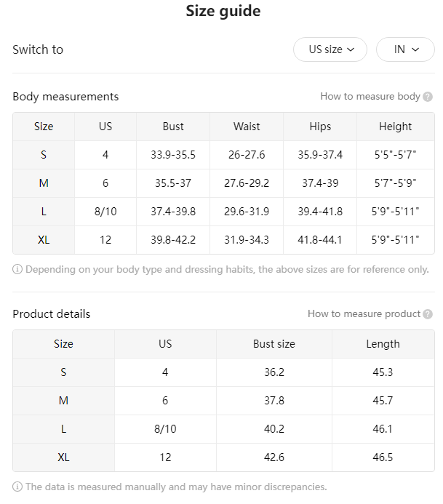This screenshot has height=504, width=443.
Task: Select the Bust column header in body measurements
Action: [x=173, y=127]
